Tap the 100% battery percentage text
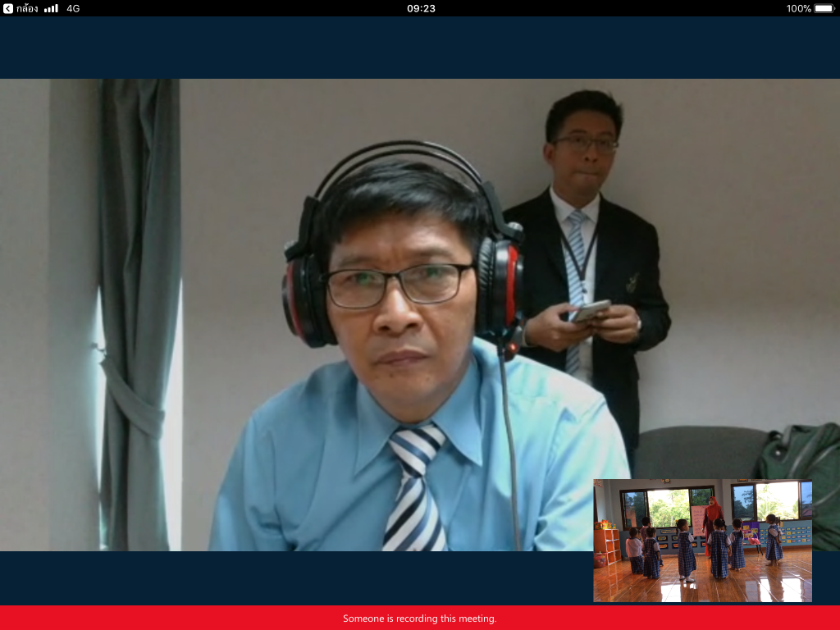The height and width of the screenshot is (630, 840). coord(798,8)
